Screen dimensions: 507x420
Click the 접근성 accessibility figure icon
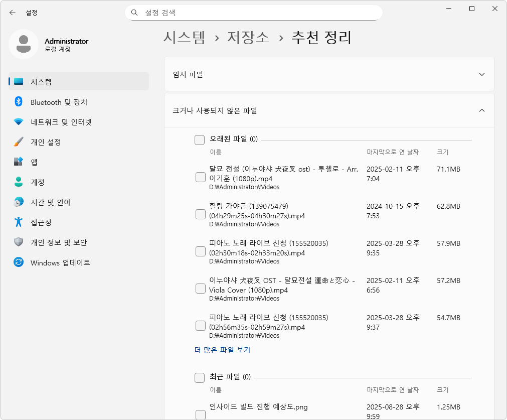point(19,222)
